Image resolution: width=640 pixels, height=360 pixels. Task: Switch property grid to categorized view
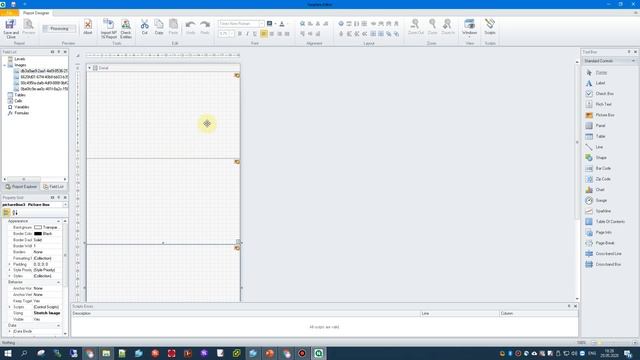click(x=6, y=213)
